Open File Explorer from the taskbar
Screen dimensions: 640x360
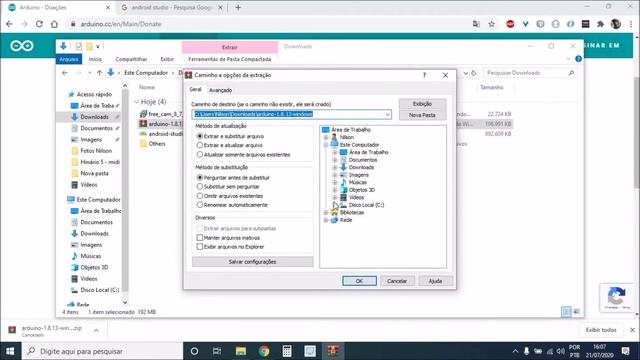[x=241, y=351]
